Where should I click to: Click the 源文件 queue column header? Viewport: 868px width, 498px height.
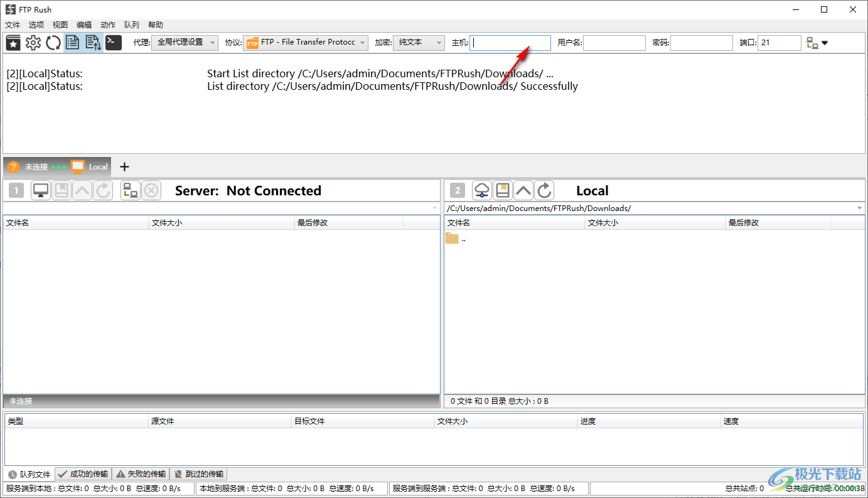point(220,421)
